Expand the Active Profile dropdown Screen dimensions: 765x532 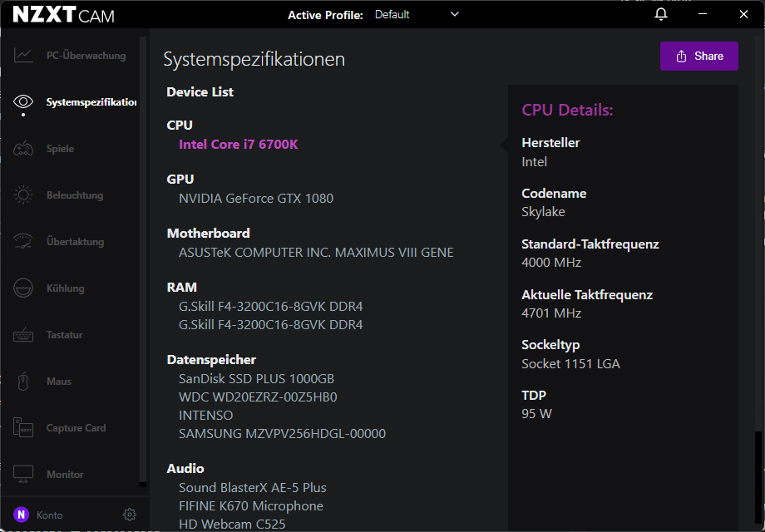[x=454, y=14]
